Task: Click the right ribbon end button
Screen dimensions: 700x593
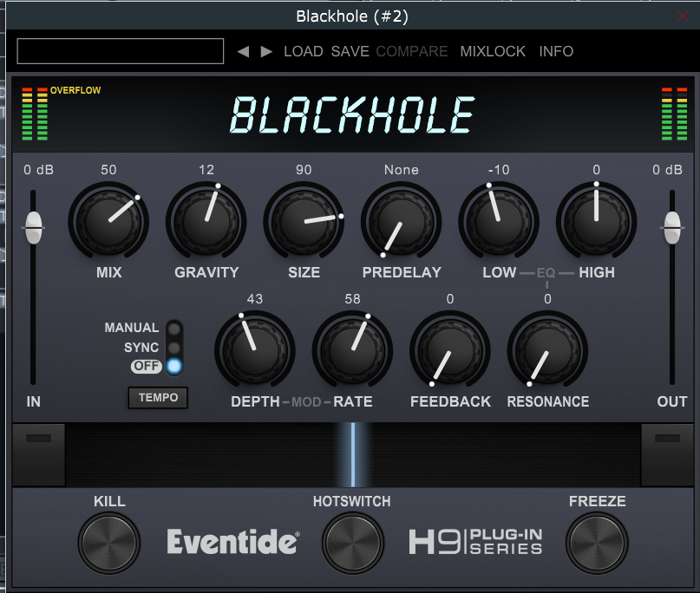Action: [667, 454]
